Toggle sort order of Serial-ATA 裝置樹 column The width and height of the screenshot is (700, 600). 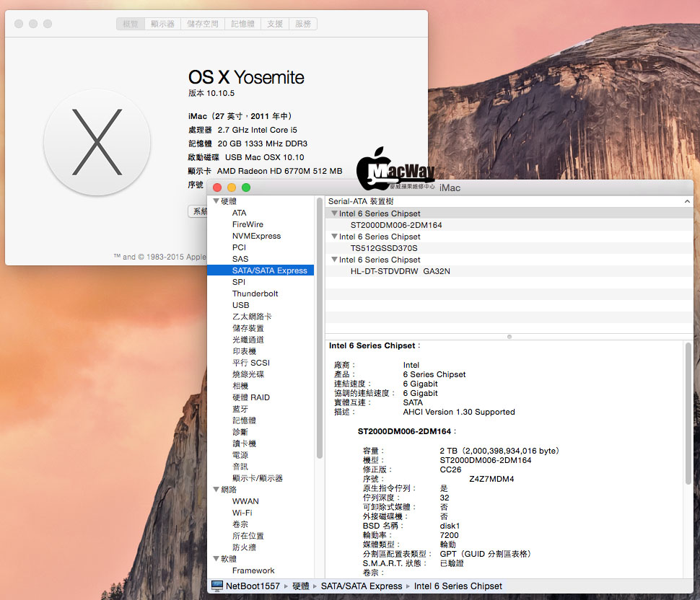tap(687, 202)
